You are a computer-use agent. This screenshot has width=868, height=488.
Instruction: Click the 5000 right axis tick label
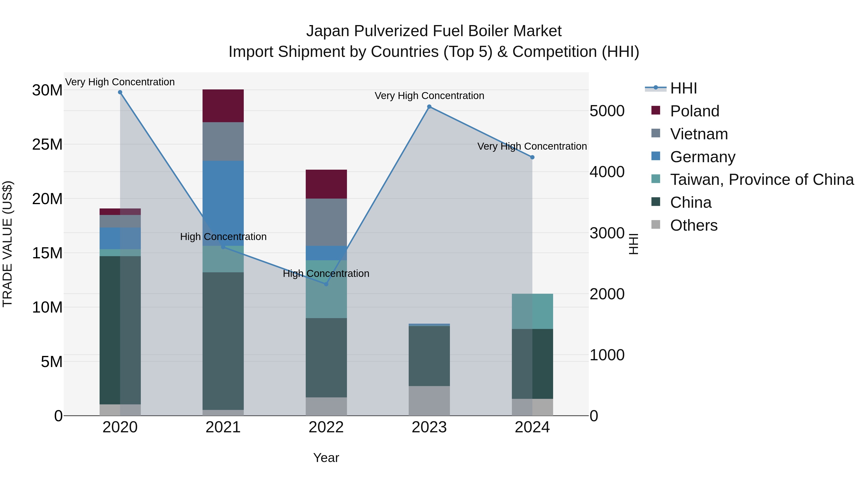[x=607, y=111]
